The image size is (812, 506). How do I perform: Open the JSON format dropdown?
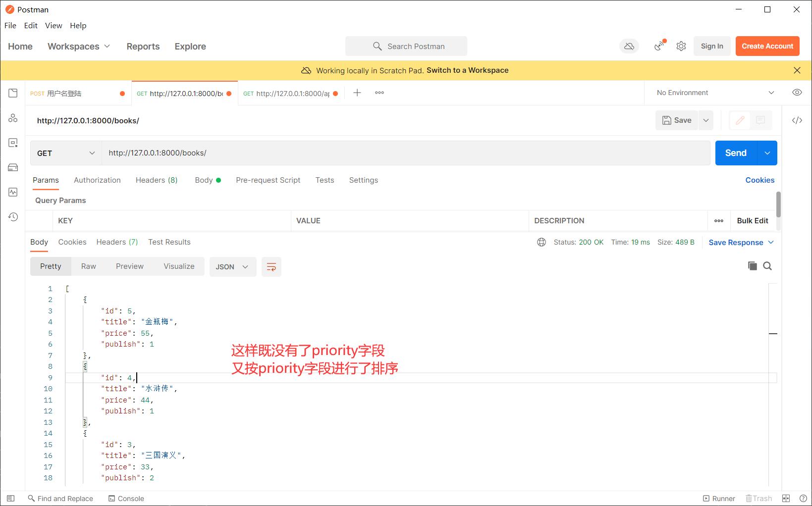pos(232,267)
